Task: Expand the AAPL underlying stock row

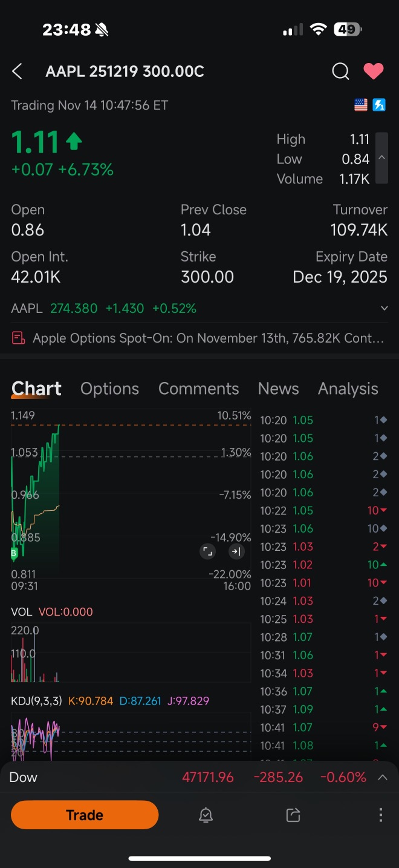Action: coord(384,309)
